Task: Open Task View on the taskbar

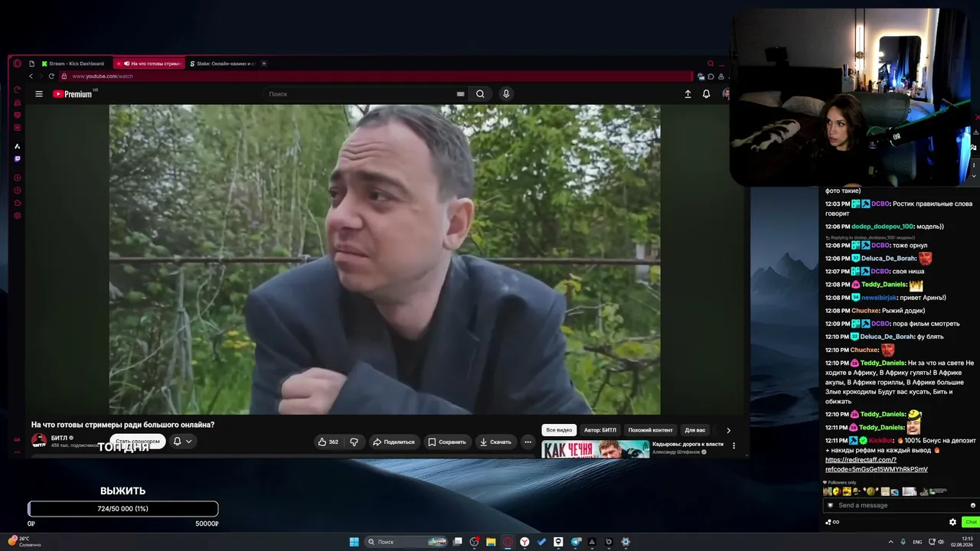Action: [458, 542]
